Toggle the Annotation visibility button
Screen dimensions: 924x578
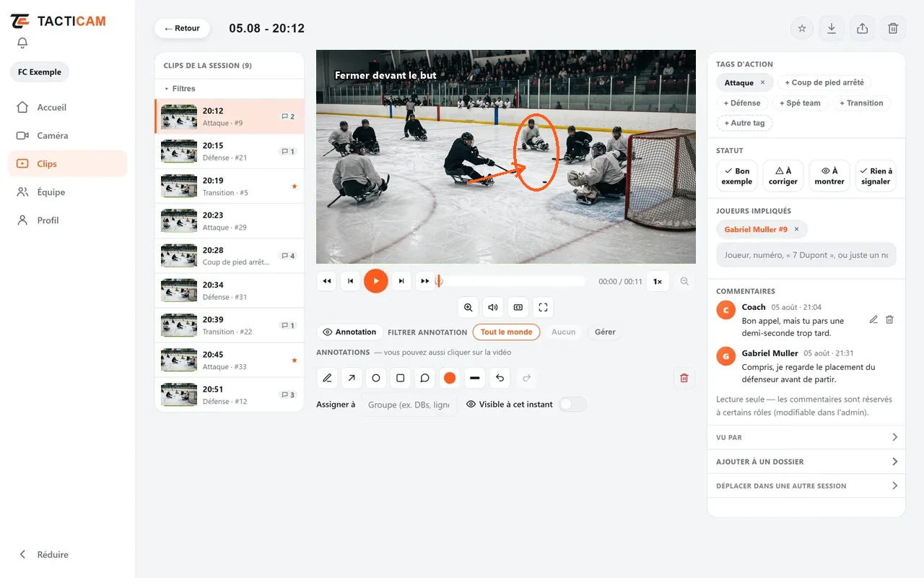[x=350, y=332]
